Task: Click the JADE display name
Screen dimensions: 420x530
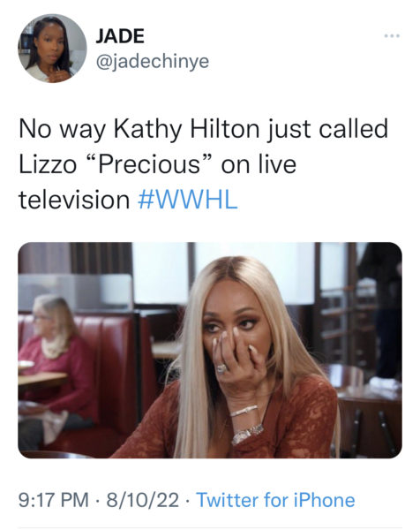Action: click(x=120, y=36)
